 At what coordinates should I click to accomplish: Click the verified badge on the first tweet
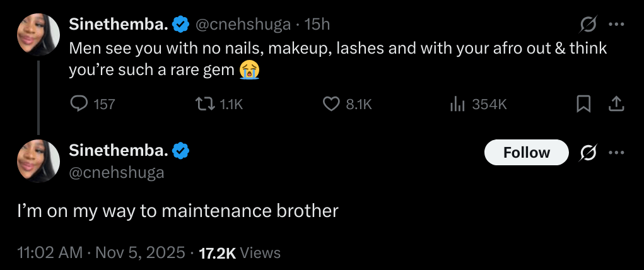182,25
